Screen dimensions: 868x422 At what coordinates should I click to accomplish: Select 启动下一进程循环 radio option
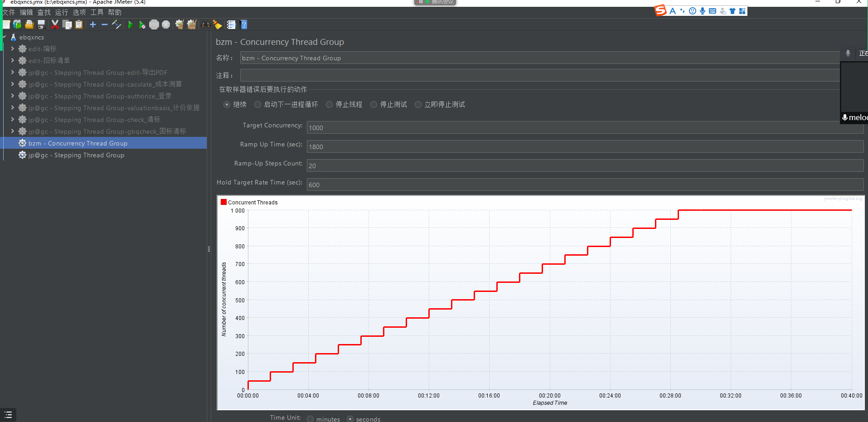(257, 105)
